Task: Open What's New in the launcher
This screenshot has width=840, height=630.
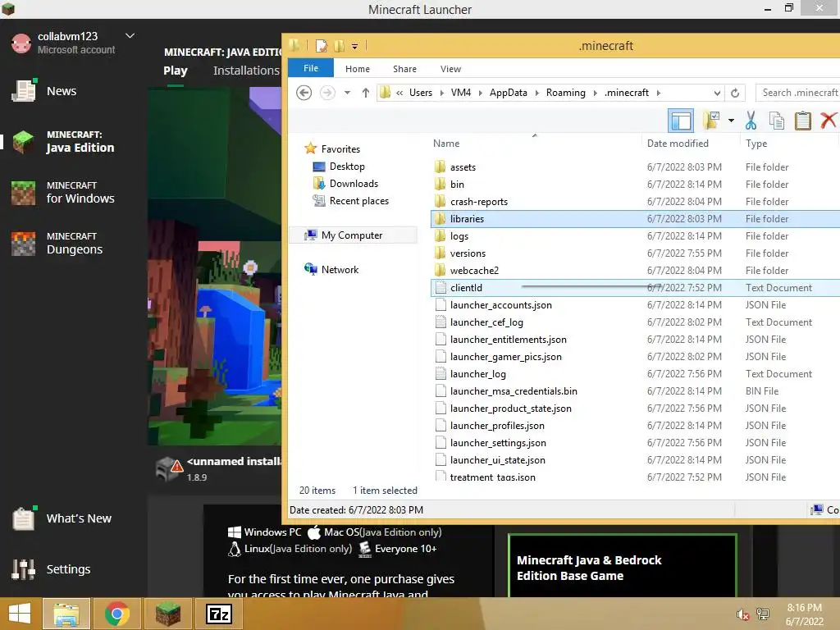Action: [x=62, y=518]
